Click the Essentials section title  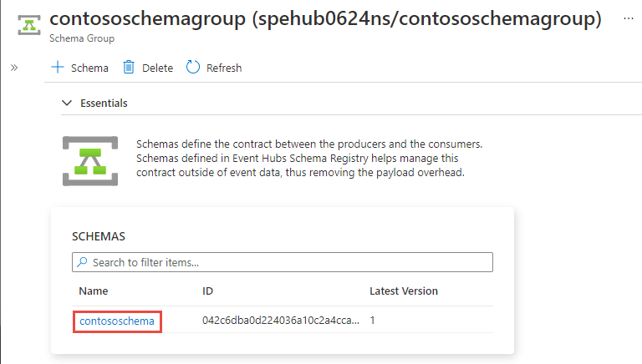point(104,103)
